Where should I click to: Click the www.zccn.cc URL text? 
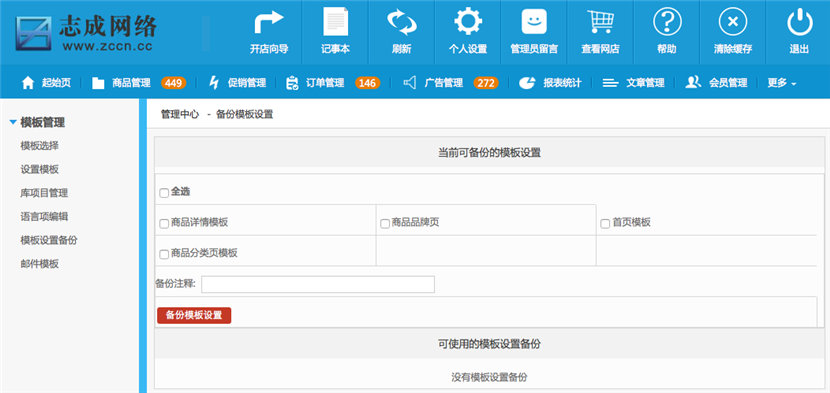[x=107, y=47]
